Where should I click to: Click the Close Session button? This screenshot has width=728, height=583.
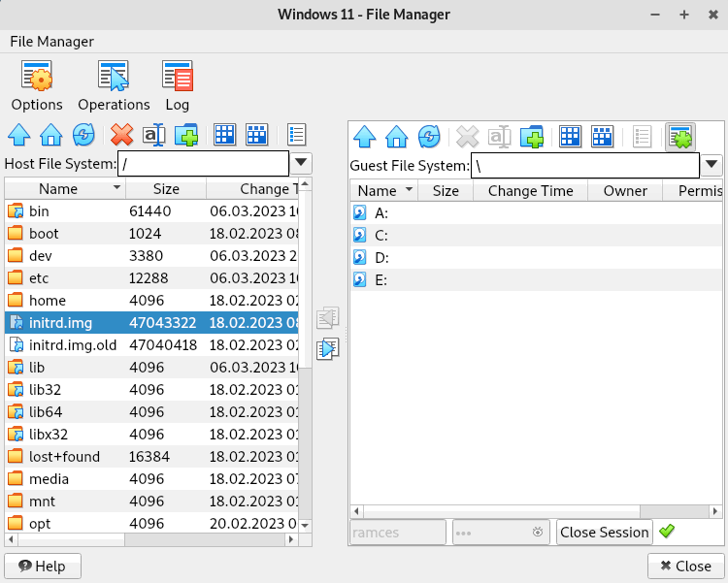pos(605,532)
